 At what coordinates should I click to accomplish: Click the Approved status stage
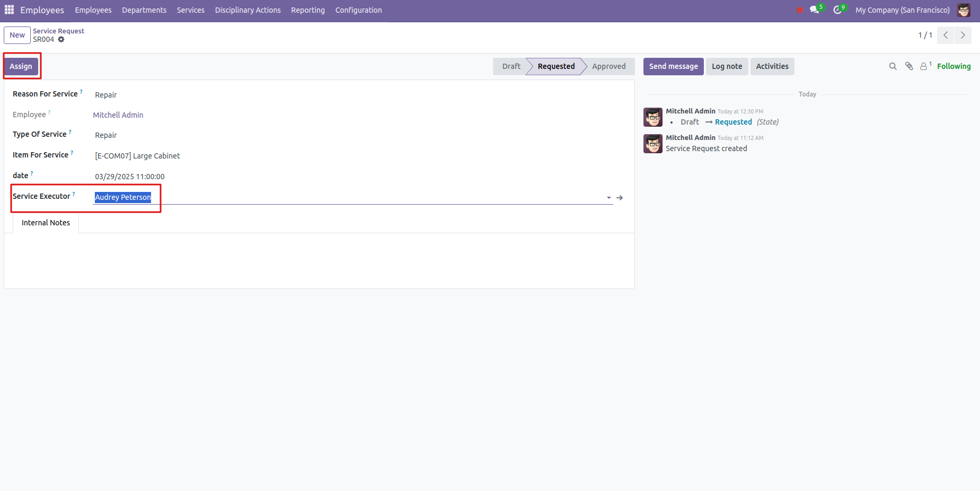coord(608,66)
